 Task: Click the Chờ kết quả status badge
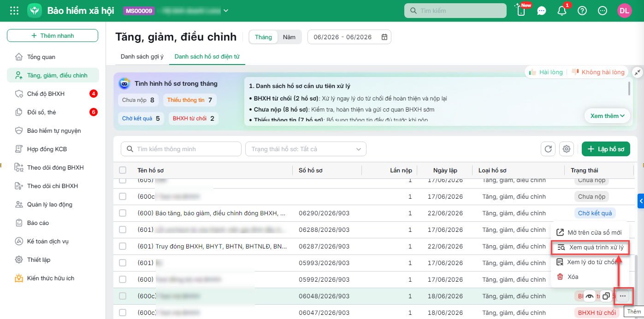595,213
